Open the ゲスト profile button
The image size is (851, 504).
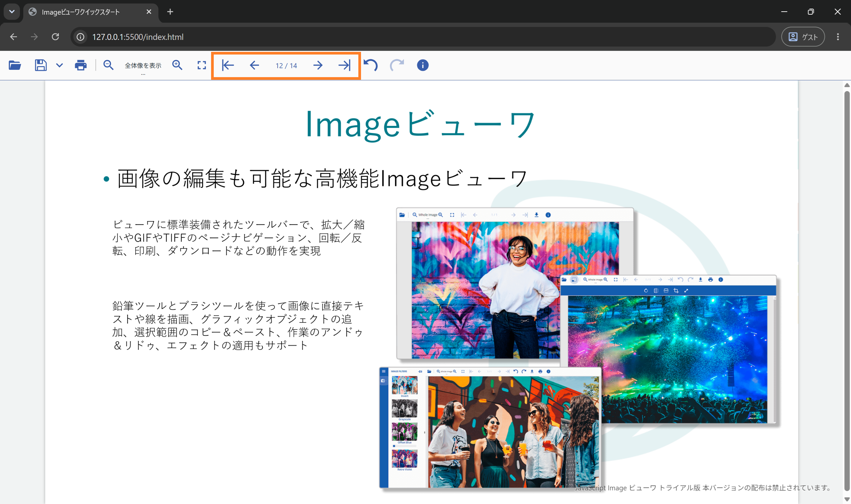pos(803,37)
